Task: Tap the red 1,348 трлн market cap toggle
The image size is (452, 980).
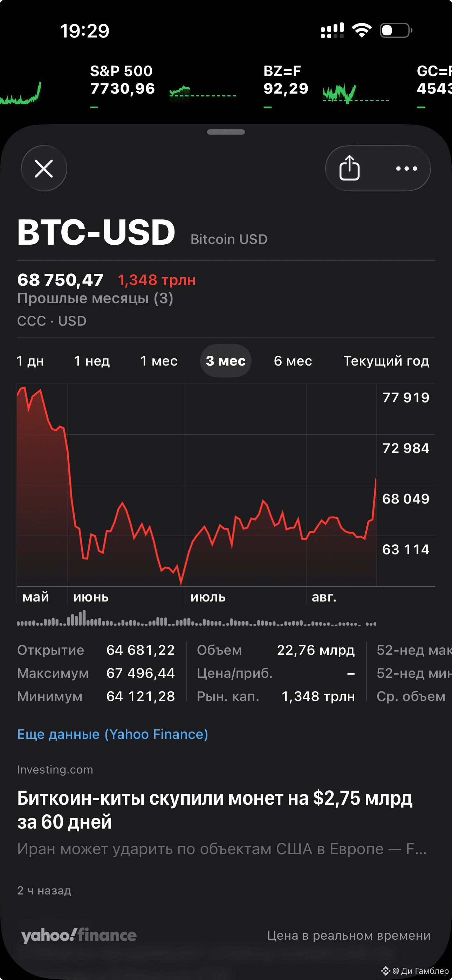Action: point(156,280)
